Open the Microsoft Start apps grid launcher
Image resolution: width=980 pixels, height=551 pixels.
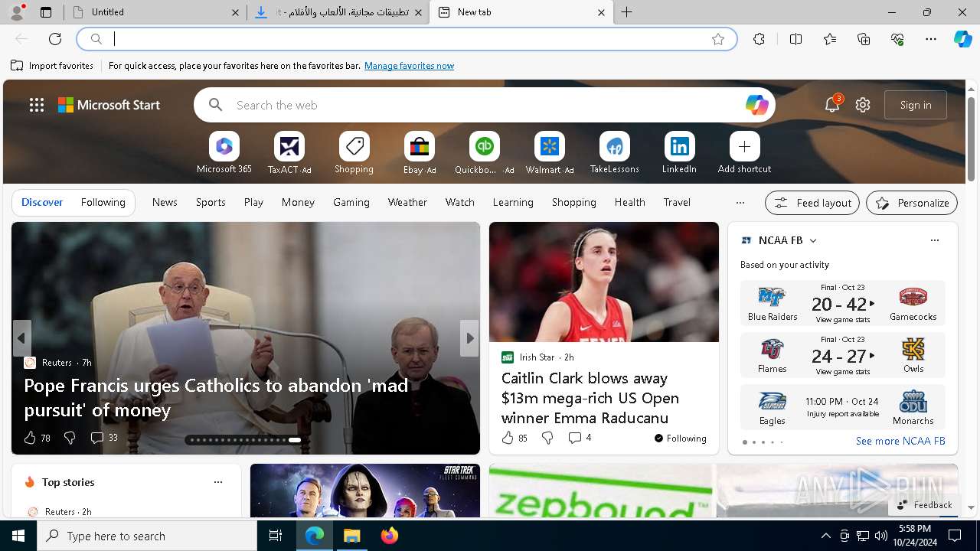coord(37,105)
